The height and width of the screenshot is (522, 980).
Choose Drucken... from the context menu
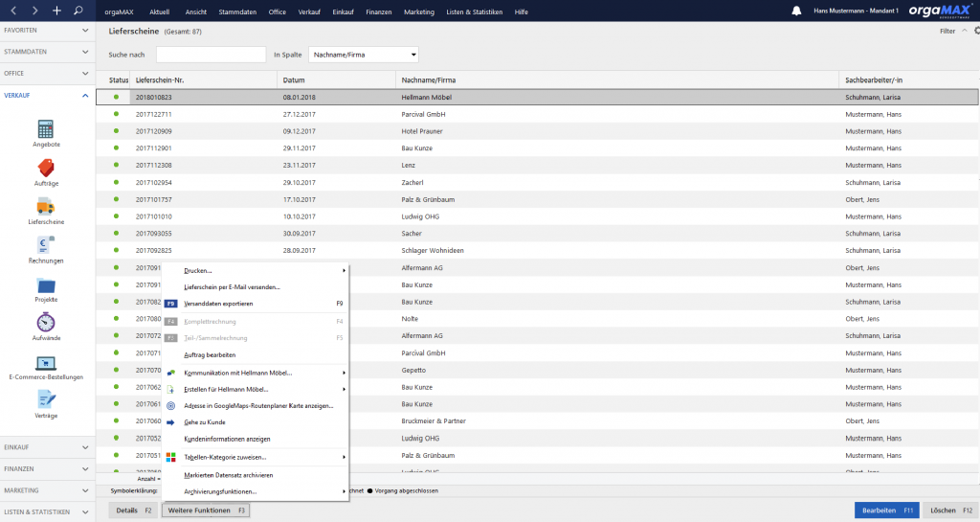point(255,271)
